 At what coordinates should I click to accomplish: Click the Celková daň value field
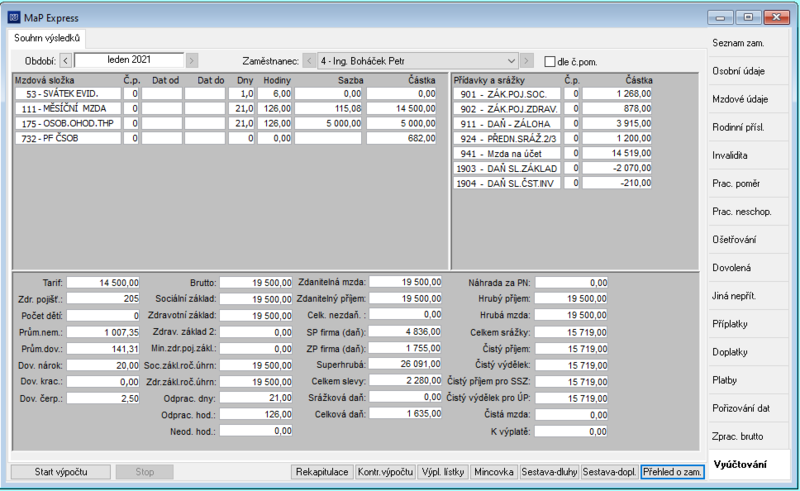tap(406, 413)
